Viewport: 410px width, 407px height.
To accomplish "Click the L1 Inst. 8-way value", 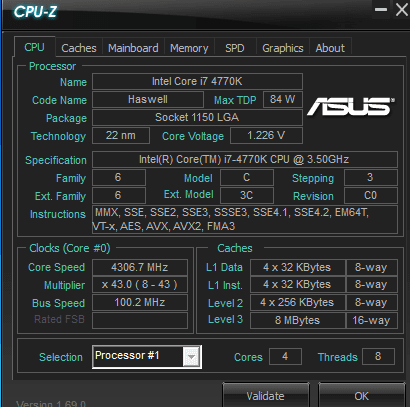I will coord(372,285).
